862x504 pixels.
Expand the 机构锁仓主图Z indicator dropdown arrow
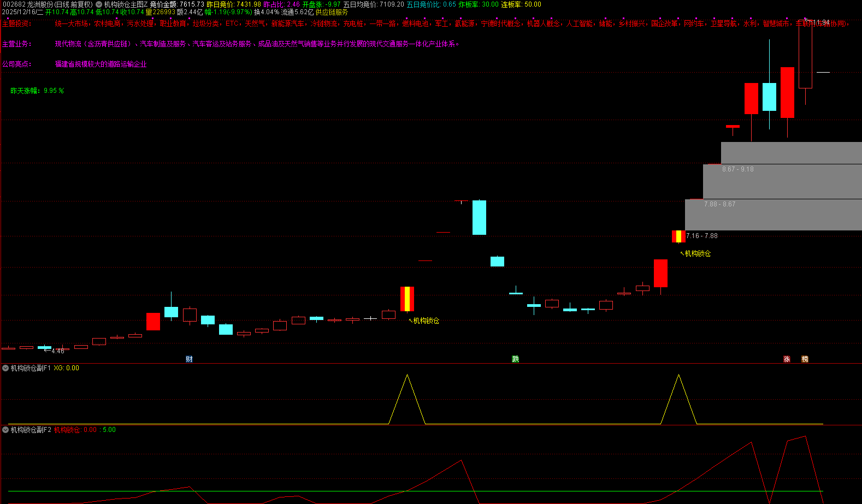[99, 4]
